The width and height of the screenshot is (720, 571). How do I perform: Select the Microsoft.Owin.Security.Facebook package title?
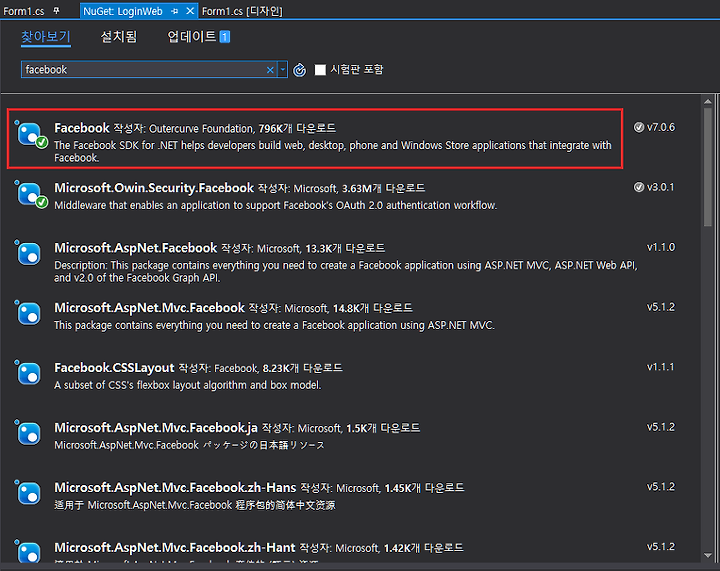[154, 188]
